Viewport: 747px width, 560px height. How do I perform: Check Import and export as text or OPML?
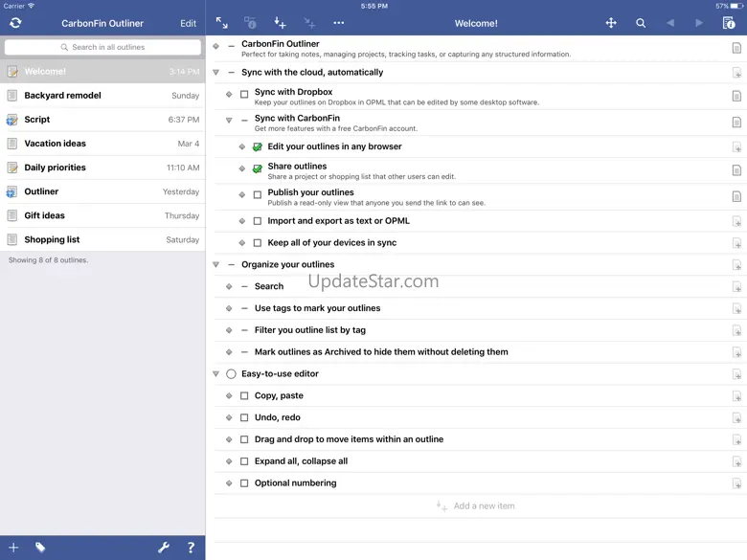click(258, 221)
